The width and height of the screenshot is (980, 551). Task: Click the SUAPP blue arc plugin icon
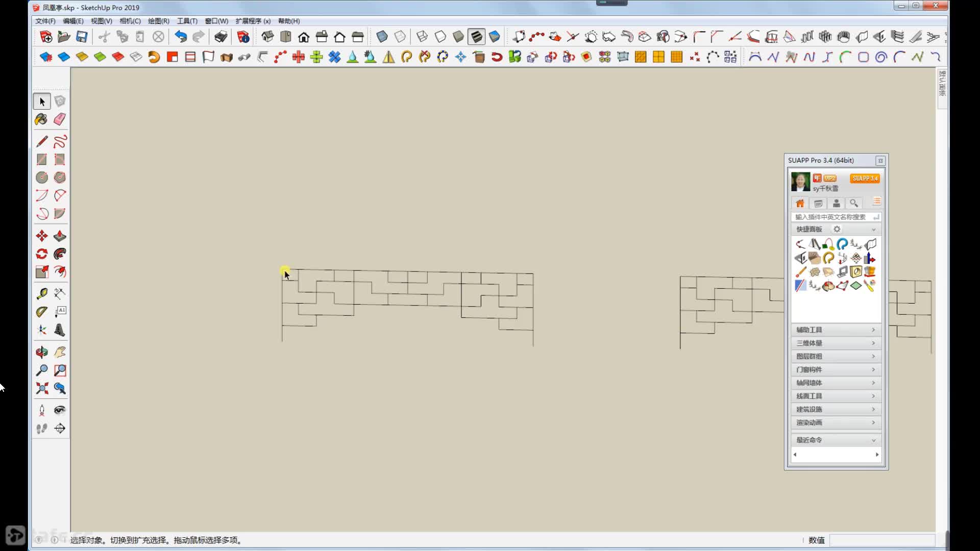coord(842,244)
